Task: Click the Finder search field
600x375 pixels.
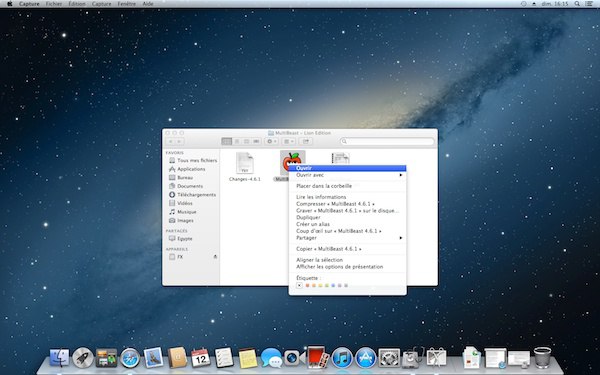Action: pos(387,142)
